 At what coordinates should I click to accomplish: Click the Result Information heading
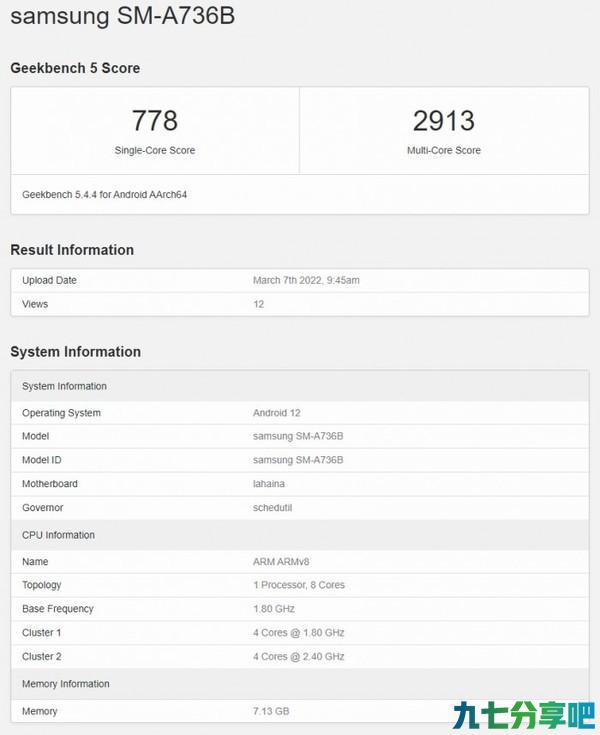tap(72, 250)
